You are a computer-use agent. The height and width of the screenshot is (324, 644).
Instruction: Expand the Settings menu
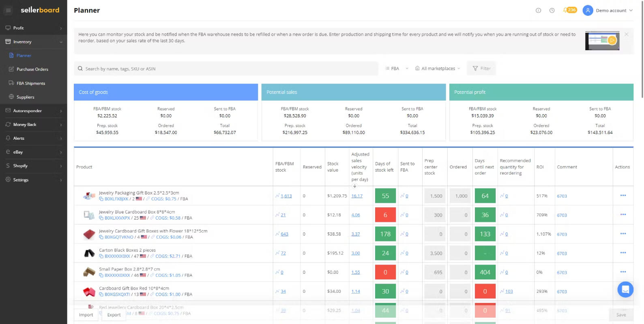pos(34,179)
